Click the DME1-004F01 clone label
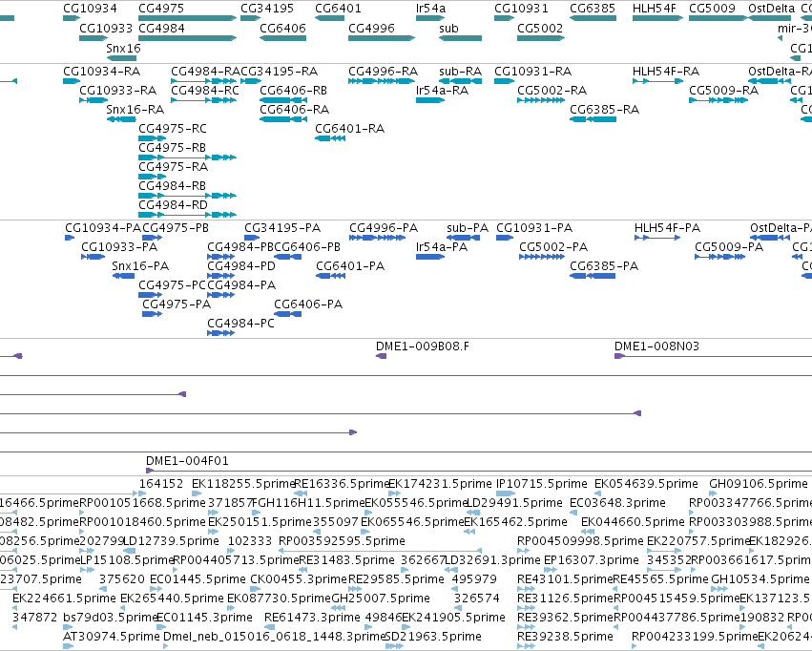The height and width of the screenshot is (651, 812). click(187, 461)
